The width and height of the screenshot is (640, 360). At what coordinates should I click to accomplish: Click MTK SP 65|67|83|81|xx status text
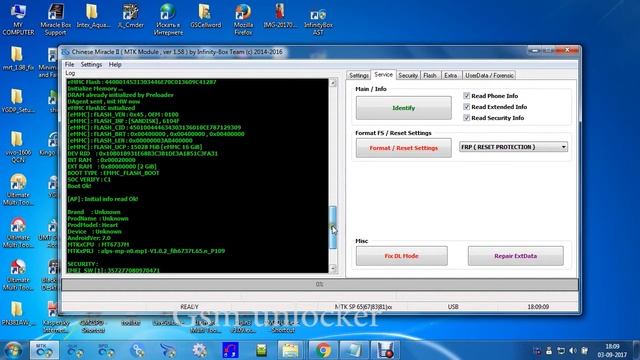pyautogui.click(x=363, y=307)
